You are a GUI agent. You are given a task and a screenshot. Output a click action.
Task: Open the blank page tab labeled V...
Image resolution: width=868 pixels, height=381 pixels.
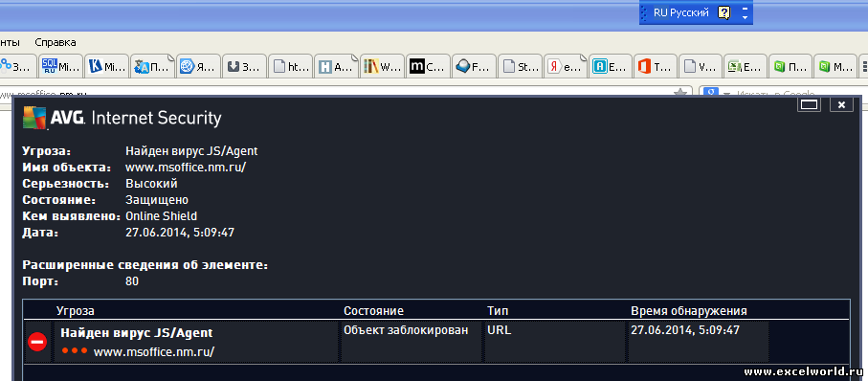701,66
